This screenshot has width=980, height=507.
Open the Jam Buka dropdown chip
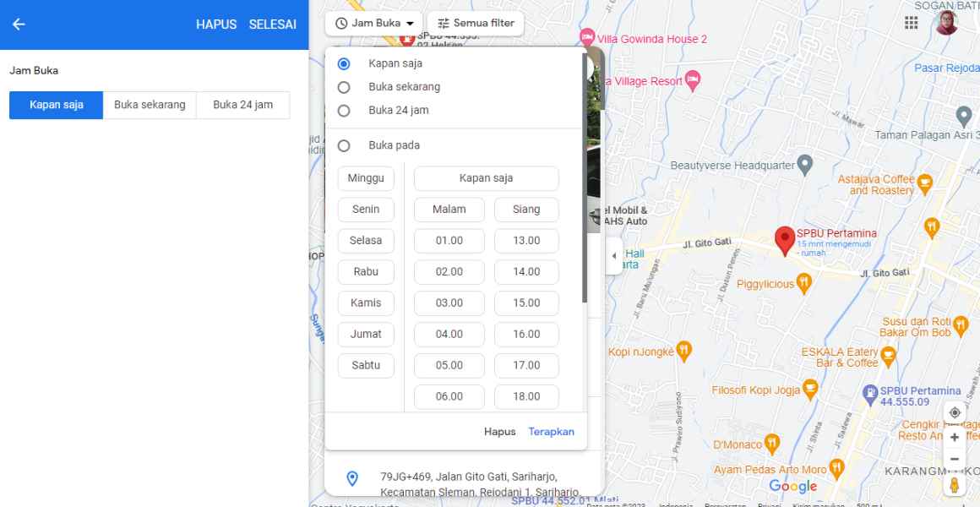tap(373, 23)
